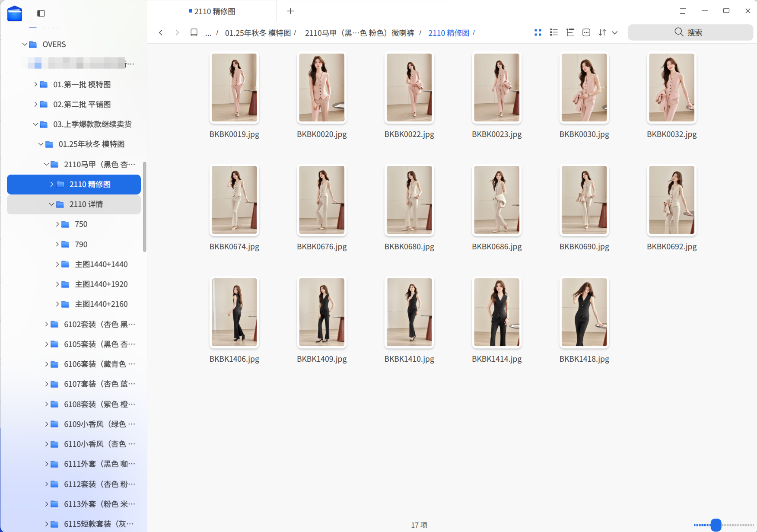Click breadcrumb 01.25年秋冬 模特图
The image size is (757, 532).
pyautogui.click(x=258, y=33)
